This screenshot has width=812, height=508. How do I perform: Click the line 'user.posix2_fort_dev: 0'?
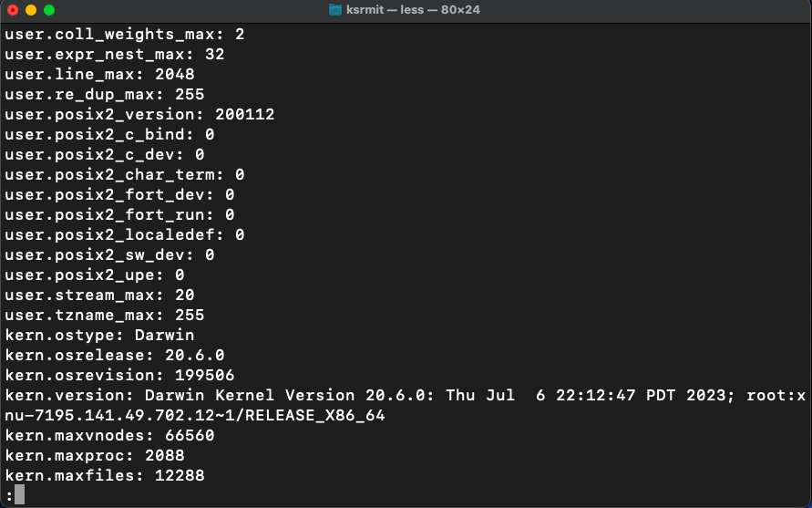click(119, 195)
